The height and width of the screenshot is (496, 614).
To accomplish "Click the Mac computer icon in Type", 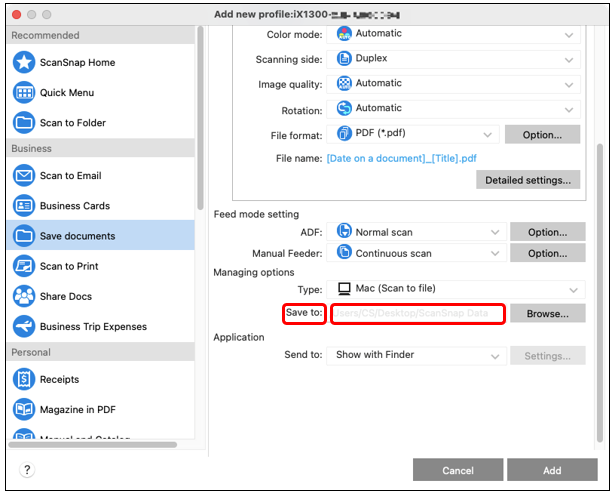I will pyautogui.click(x=344, y=289).
